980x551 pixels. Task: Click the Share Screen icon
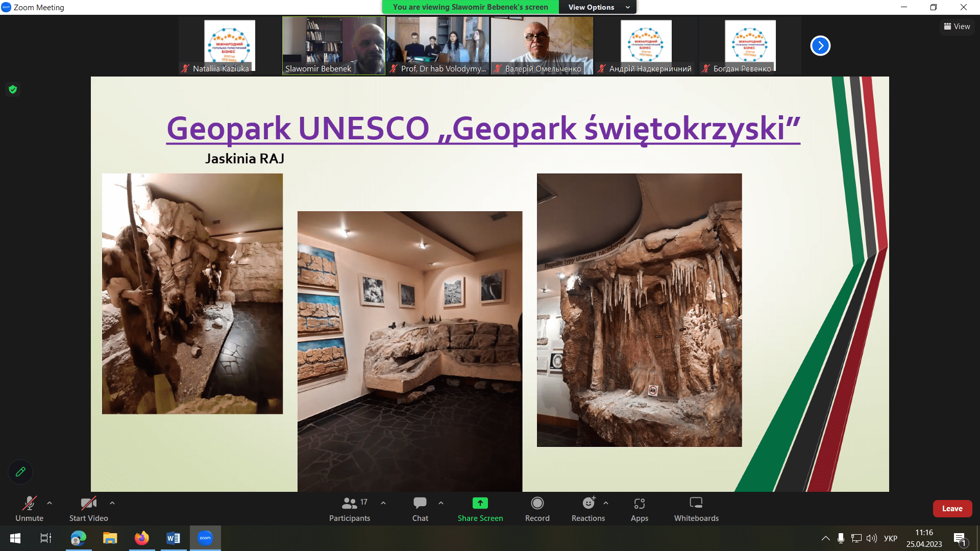pyautogui.click(x=480, y=504)
